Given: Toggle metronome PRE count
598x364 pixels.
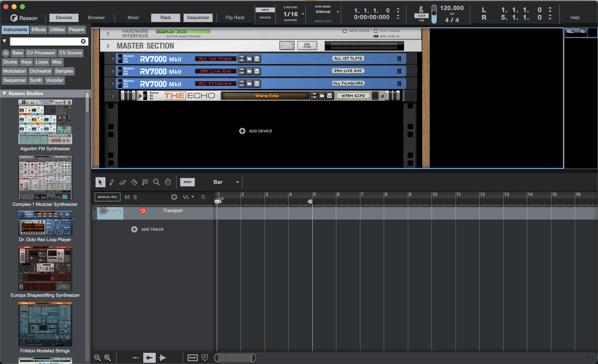Looking at the screenshot, I should coord(422,20).
